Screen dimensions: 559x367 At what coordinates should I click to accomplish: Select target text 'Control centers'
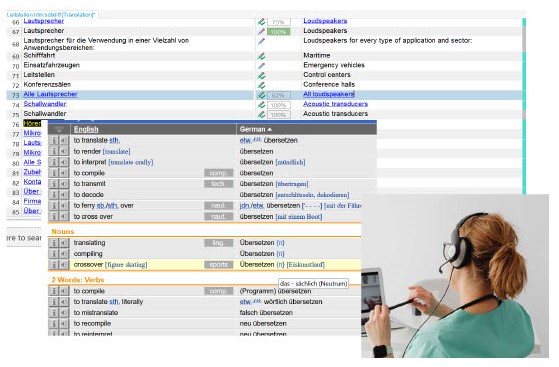coord(327,75)
